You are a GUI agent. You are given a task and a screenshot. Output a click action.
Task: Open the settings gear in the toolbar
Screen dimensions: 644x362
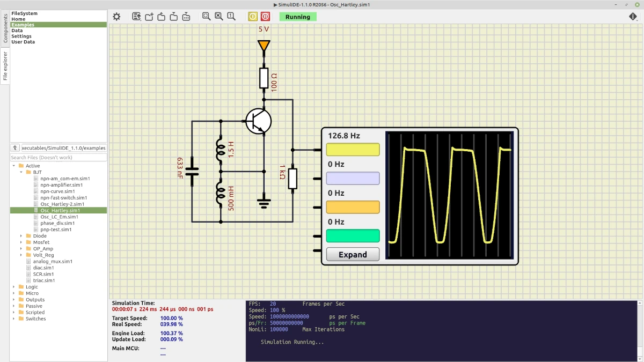tap(116, 17)
